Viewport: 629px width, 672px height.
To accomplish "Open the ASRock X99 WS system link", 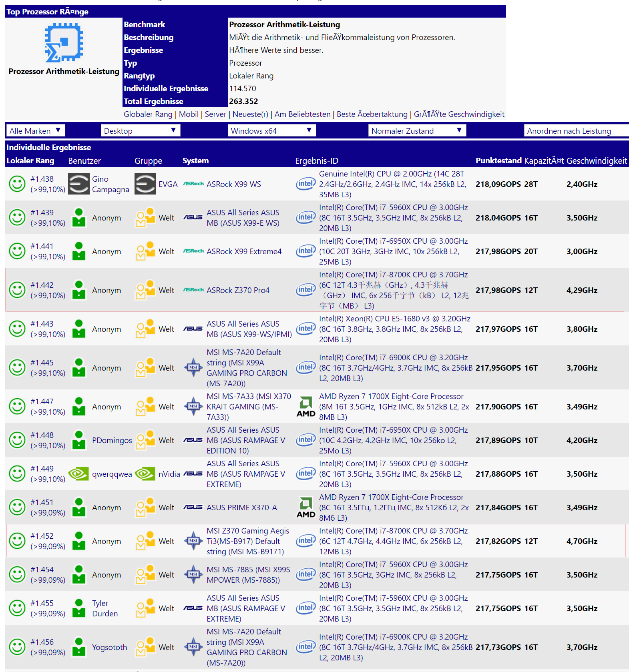I will click(x=234, y=184).
